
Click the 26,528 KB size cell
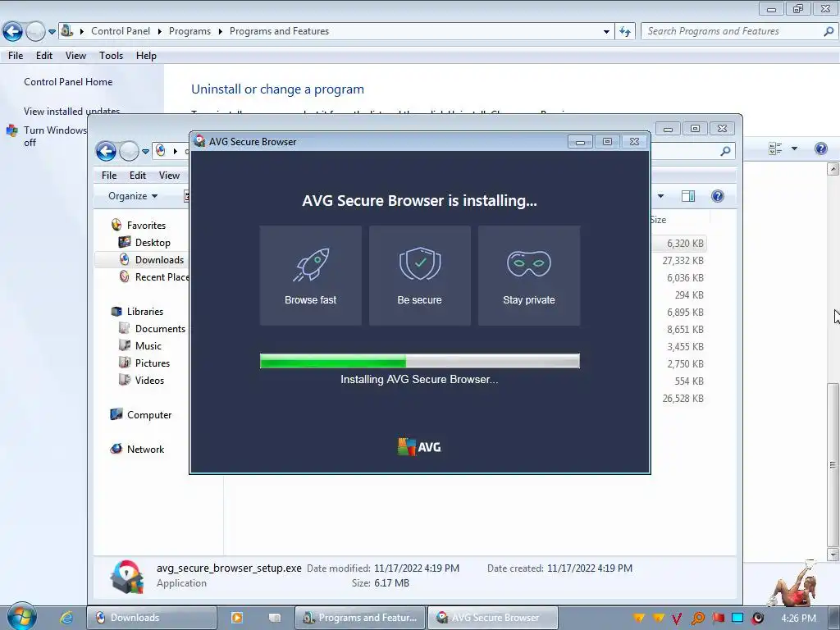682,399
